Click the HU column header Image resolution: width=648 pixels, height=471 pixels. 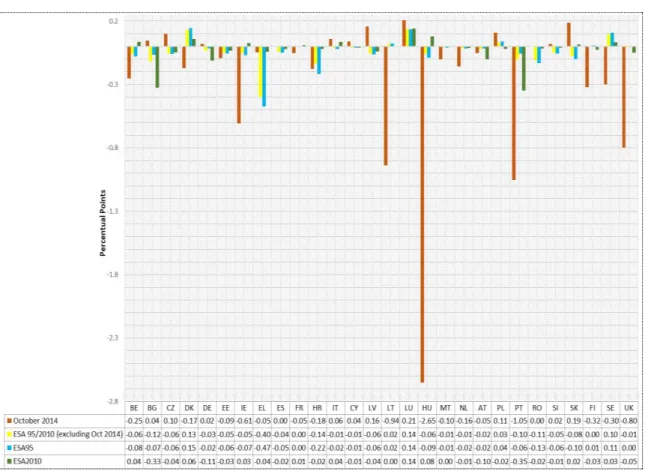427,408
